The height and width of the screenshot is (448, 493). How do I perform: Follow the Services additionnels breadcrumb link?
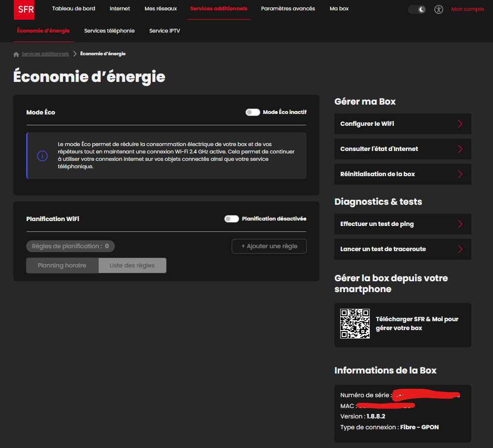(45, 54)
